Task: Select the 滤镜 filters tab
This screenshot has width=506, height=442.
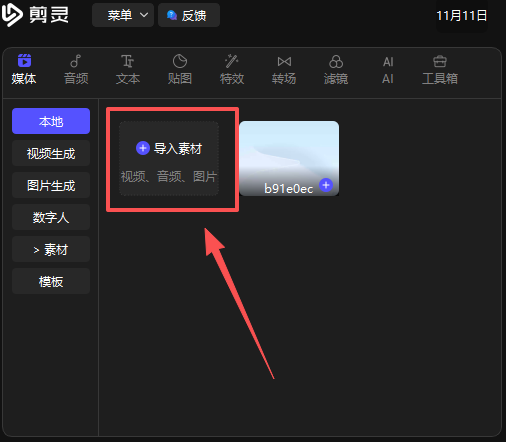Action: [x=336, y=69]
